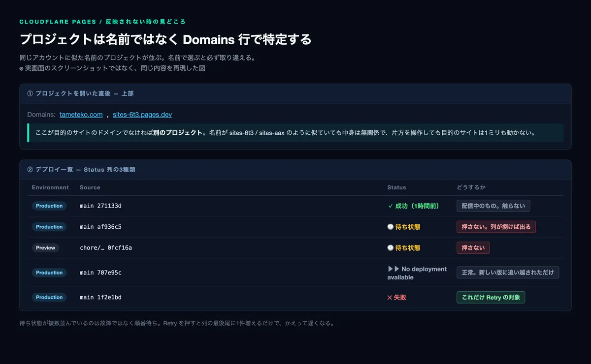
Task: Click the ② デプロイ一覧 panel header
Action: click(x=295, y=170)
